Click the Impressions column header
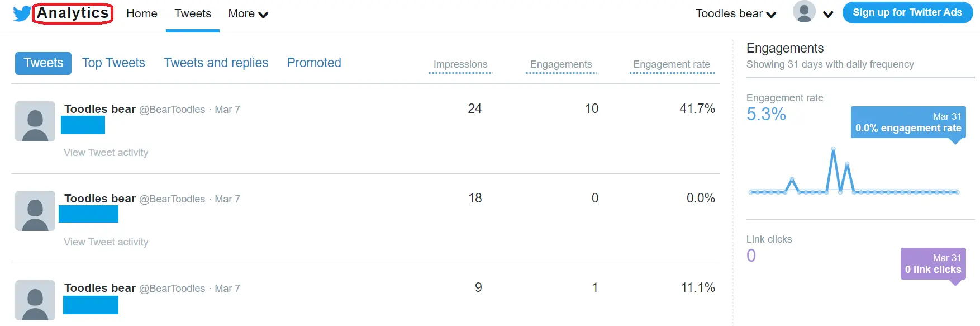The image size is (980, 326). point(460,64)
